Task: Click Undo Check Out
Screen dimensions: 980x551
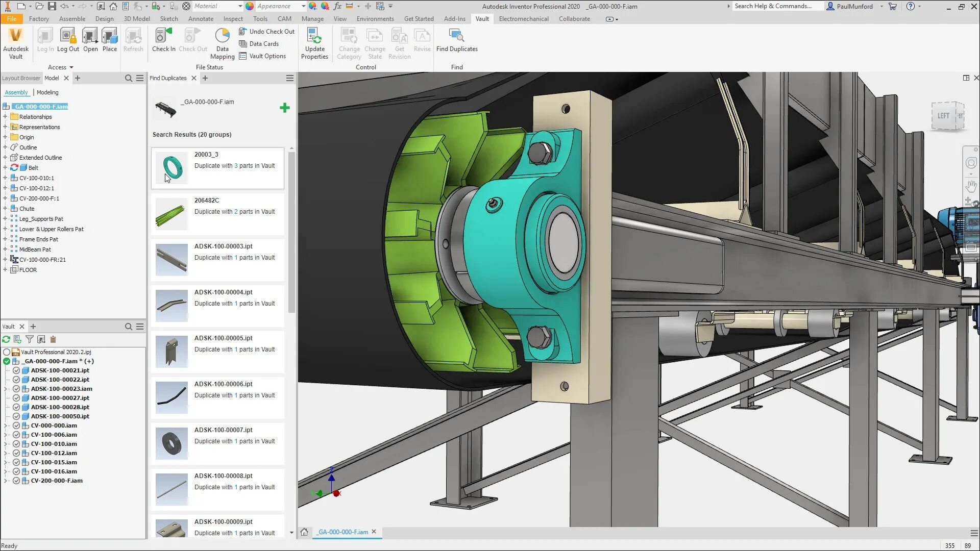Action: [x=266, y=32]
